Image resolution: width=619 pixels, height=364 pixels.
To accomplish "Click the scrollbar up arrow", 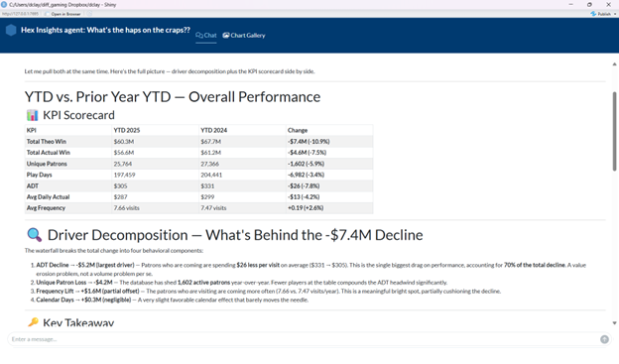I will [614, 63].
